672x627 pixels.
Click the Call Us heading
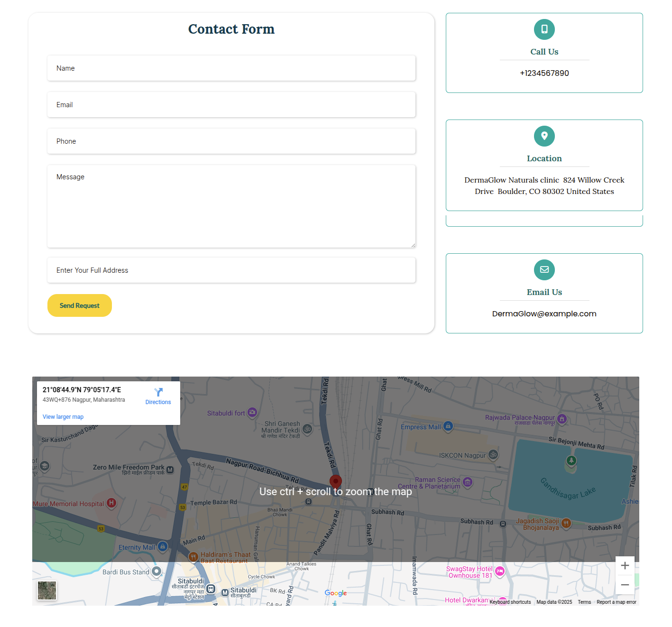pos(544,52)
